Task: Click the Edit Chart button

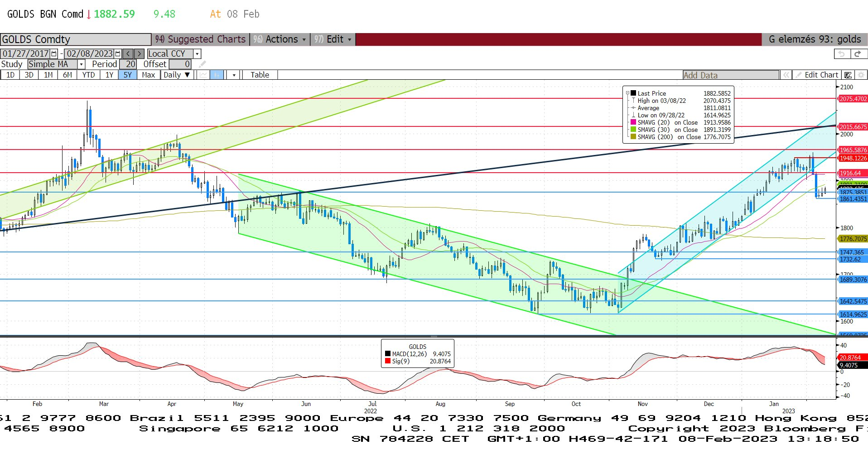Action: (x=817, y=75)
